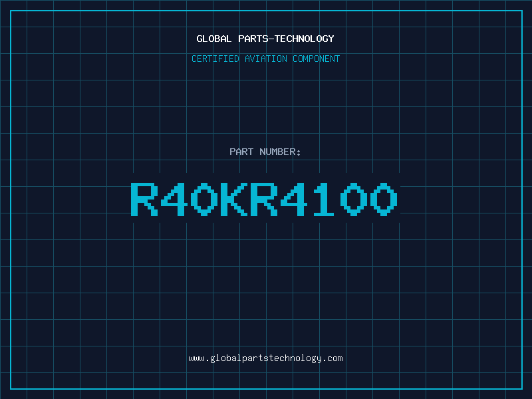Click the second R in the part number
Screen dimensions: 532x399
pyautogui.click(x=264, y=199)
